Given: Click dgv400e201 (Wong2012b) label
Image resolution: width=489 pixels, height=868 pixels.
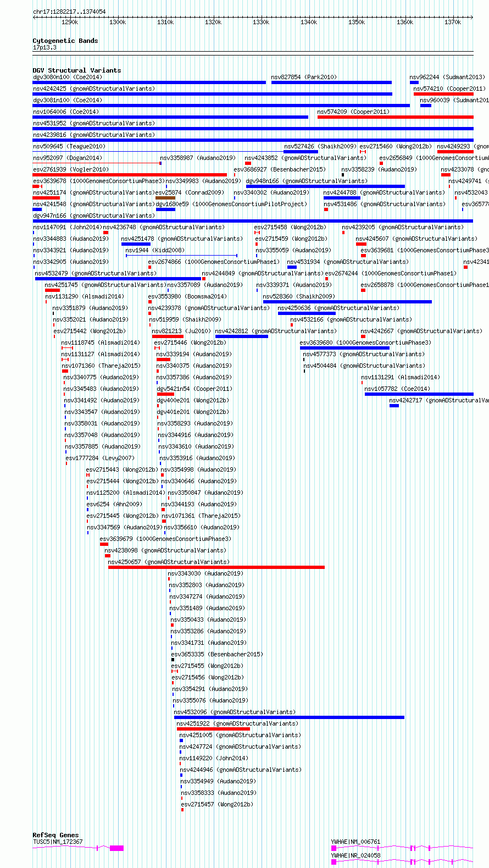Looking at the screenshot, I should click(193, 400).
